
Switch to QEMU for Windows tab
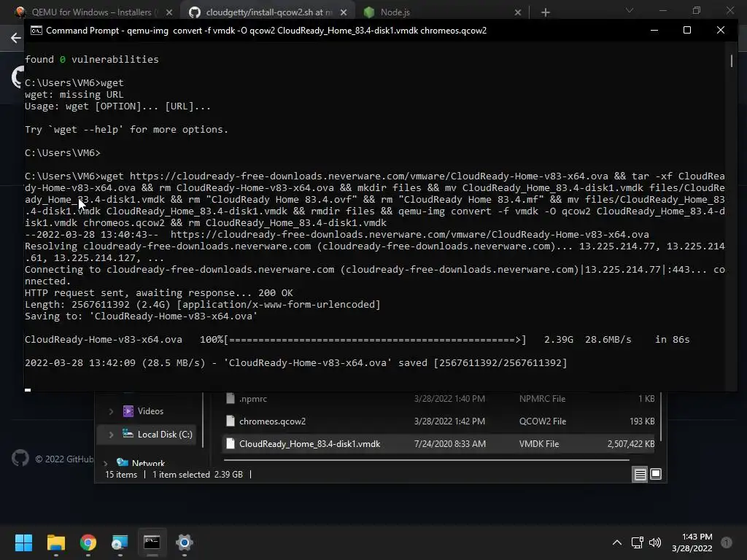[90, 12]
